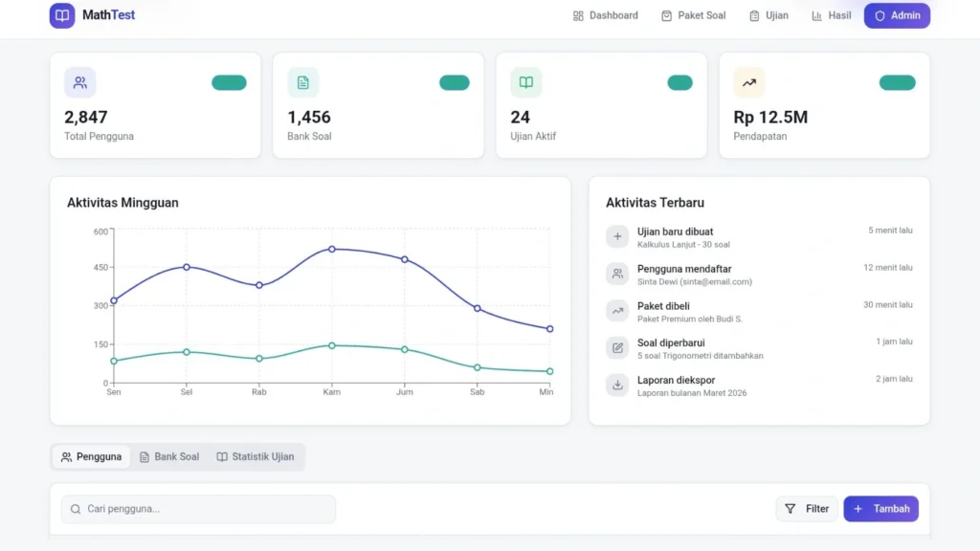Click the Tambah button
The image size is (980, 551).
click(x=881, y=509)
